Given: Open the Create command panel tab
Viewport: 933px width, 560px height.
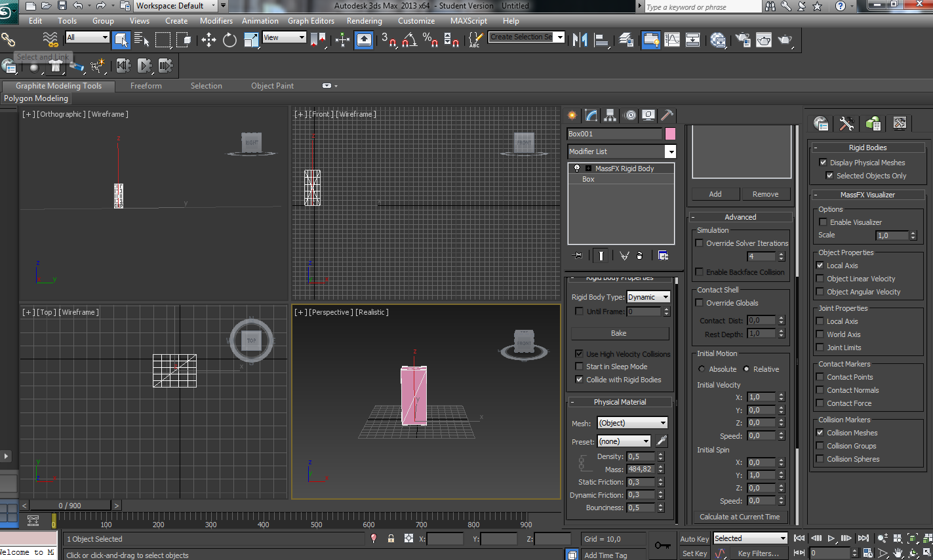Looking at the screenshot, I should pos(572,115).
